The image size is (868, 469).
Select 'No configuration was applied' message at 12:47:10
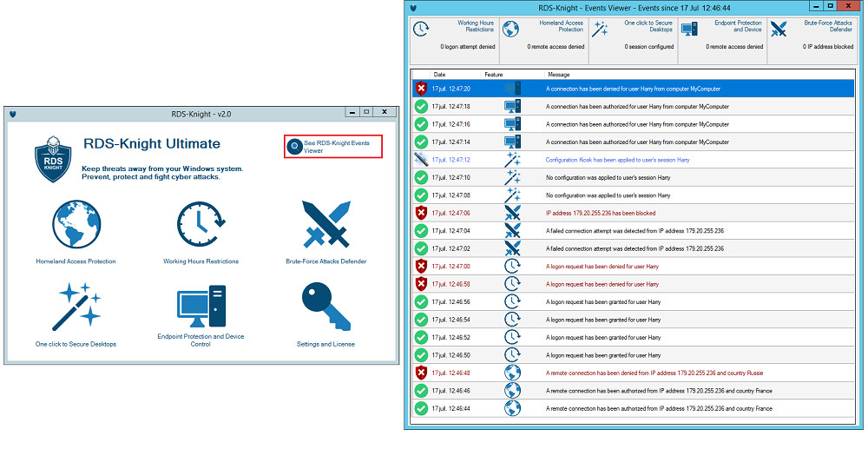click(x=608, y=177)
